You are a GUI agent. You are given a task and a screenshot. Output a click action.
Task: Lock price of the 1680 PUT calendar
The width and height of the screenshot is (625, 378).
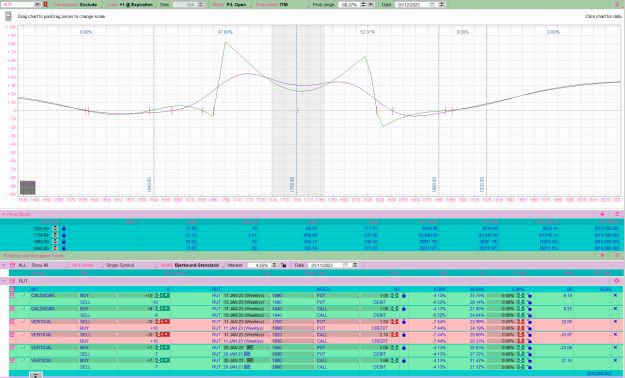tap(404, 296)
